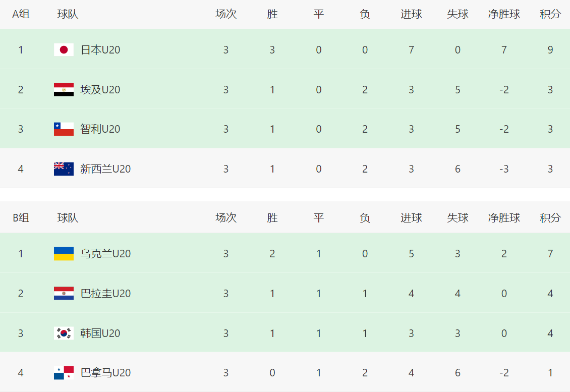Open the 巴拿马U20 team page

point(105,373)
